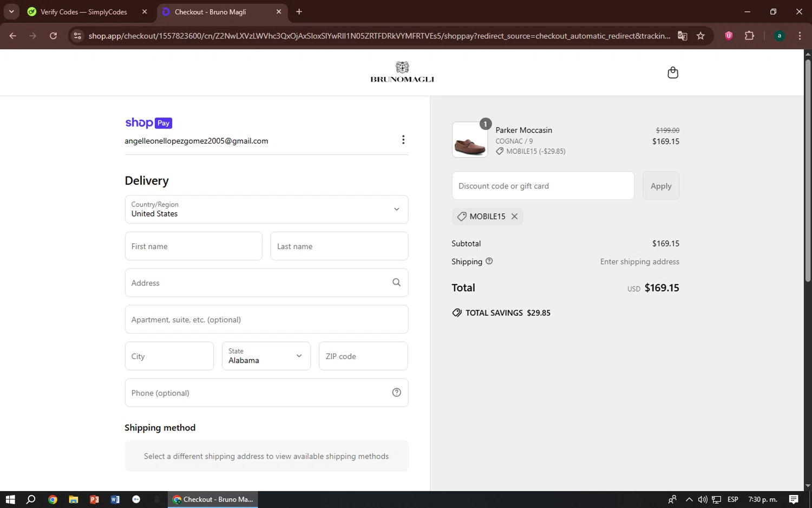The height and width of the screenshot is (508, 812).
Task: Click the Phone (optional) field
Action: 266,393
